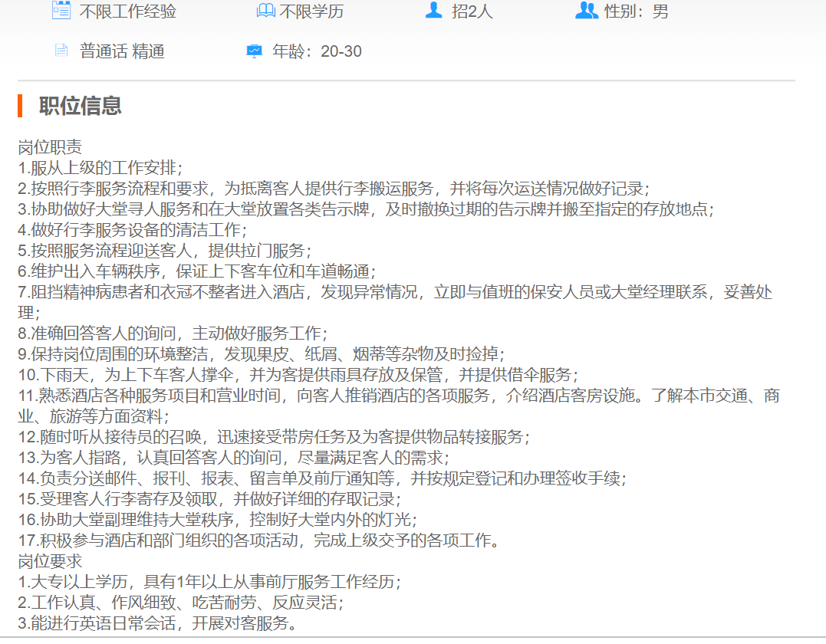Screen dimensions: 826x644
Task: Click requirement line about 大专以上学历
Action: point(209,582)
